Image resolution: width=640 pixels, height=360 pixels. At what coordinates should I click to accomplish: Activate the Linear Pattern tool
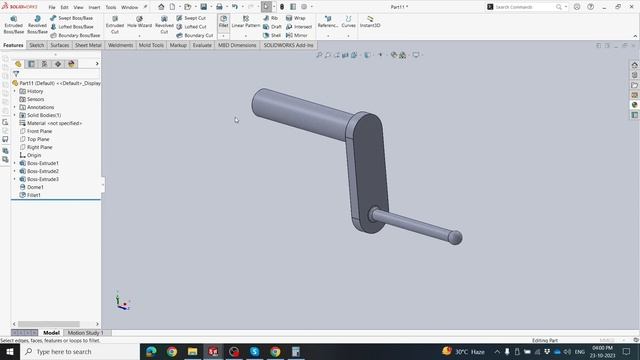246,22
